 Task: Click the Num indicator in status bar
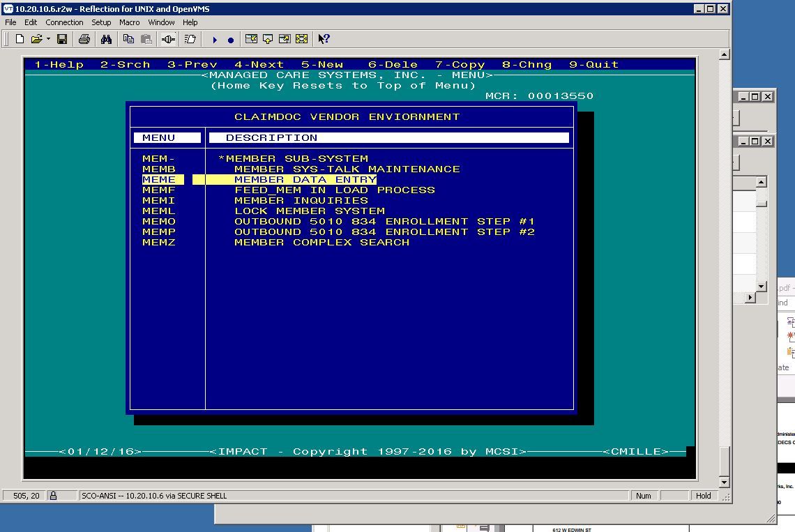(x=644, y=496)
